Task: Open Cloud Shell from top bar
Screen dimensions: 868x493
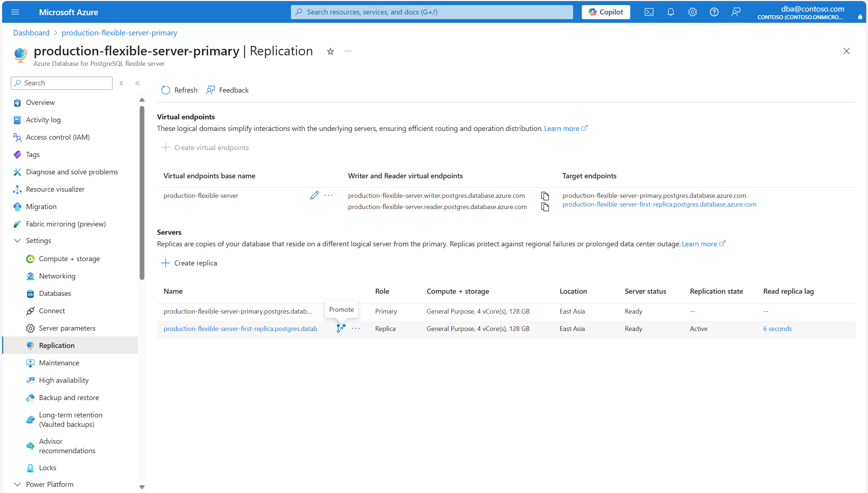Action: point(649,12)
